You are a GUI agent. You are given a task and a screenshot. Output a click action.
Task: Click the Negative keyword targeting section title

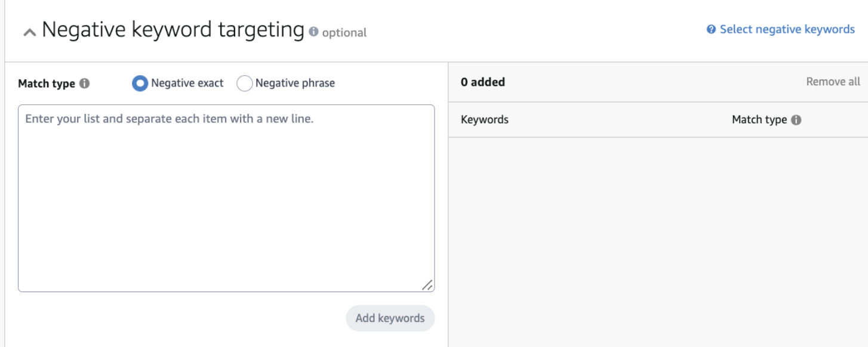pyautogui.click(x=173, y=30)
